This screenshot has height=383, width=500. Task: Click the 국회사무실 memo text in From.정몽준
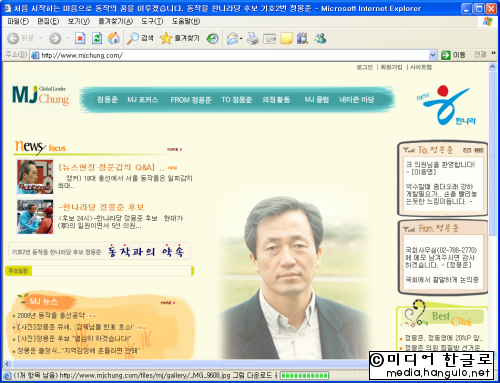[441, 258]
